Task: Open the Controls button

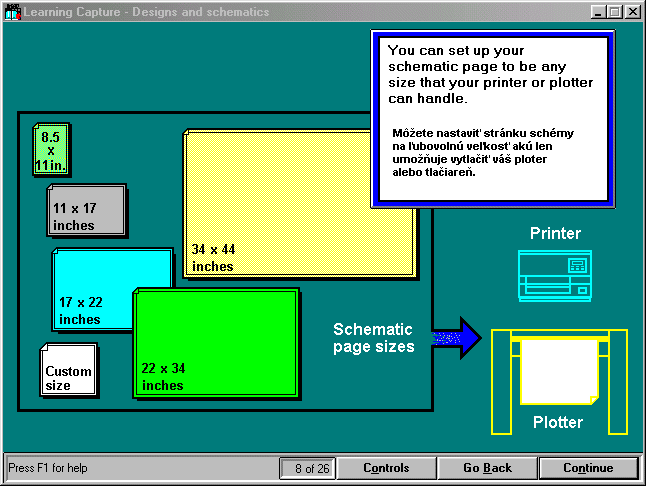Action: 386,468
